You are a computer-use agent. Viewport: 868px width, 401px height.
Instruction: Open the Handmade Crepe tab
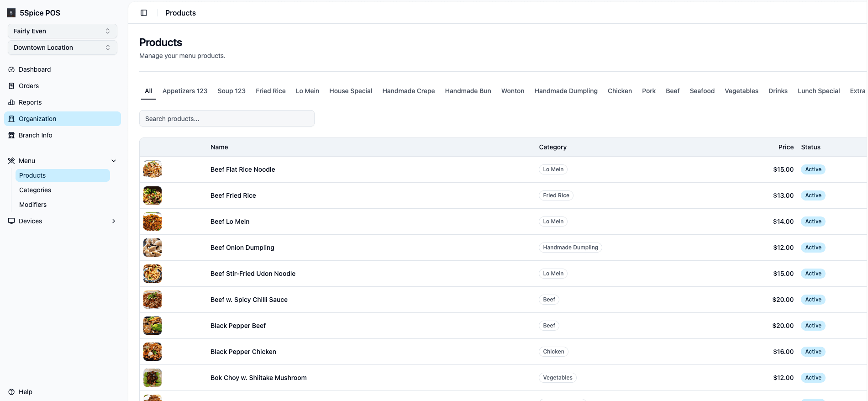[x=409, y=91]
